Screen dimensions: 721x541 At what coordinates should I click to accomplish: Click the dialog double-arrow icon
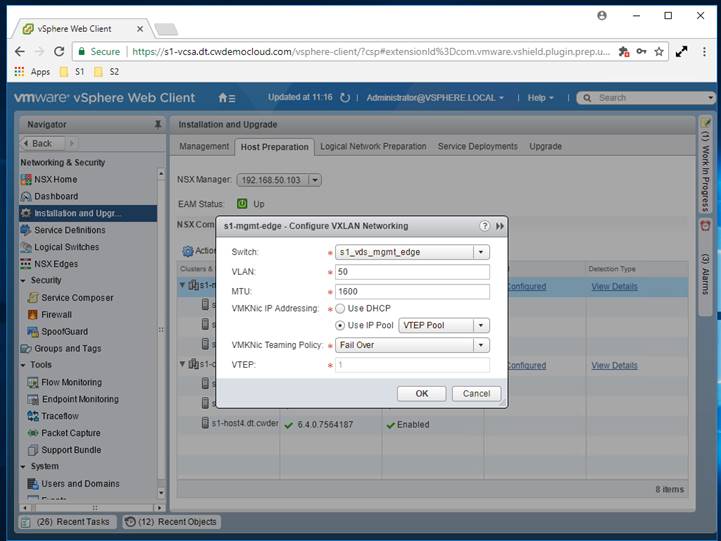pyautogui.click(x=500, y=226)
